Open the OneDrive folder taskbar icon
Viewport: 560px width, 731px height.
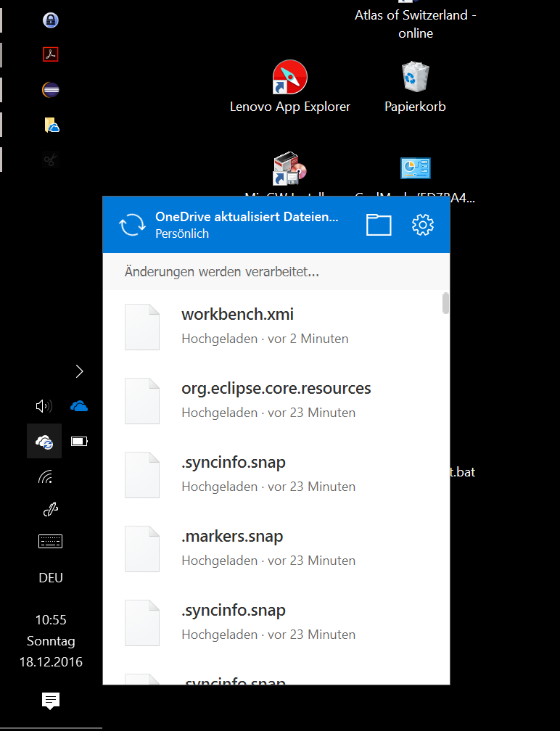52,125
